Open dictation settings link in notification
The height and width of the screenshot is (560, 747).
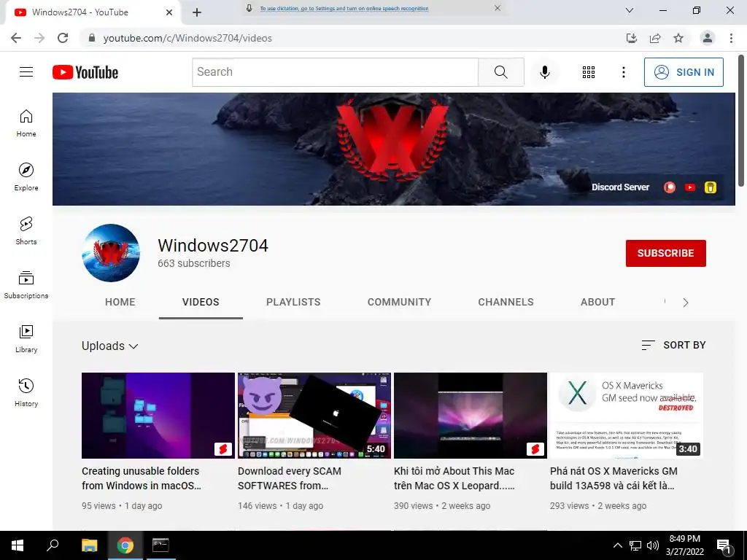tap(344, 8)
